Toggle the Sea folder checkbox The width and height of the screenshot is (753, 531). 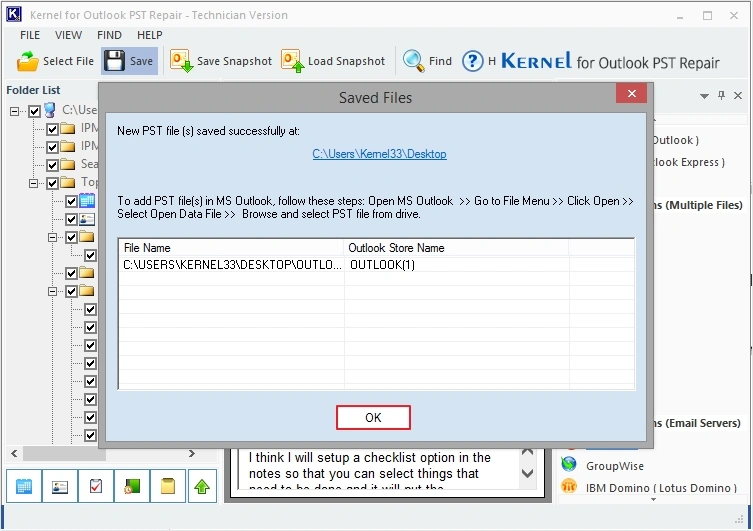[52, 165]
